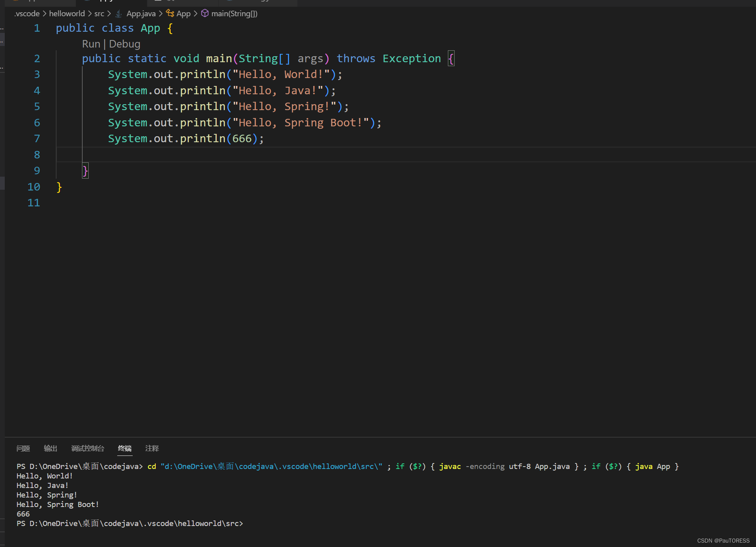This screenshot has width=756, height=547.
Task: Click the Java icon beside App.java breadcrumb
Action: [x=118, y=13]
